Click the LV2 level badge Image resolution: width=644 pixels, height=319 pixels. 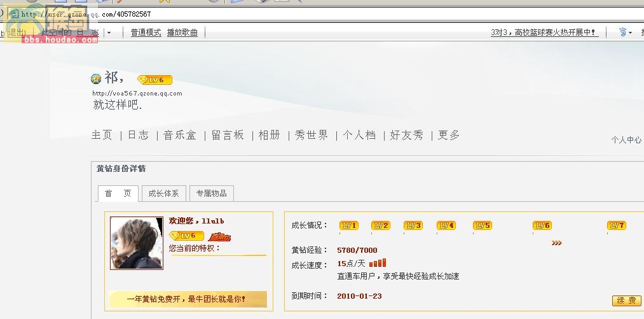coord(381,225)
